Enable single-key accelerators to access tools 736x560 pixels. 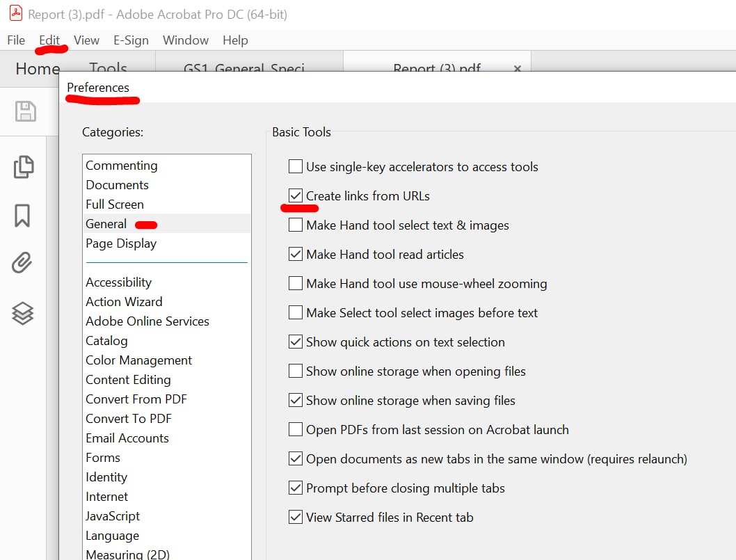295,166
